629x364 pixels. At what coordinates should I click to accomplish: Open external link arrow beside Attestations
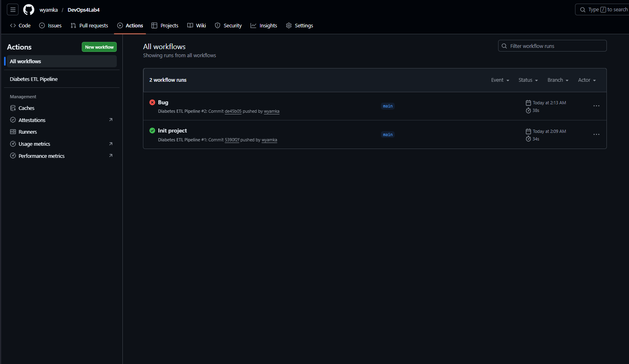click(111, 120)
